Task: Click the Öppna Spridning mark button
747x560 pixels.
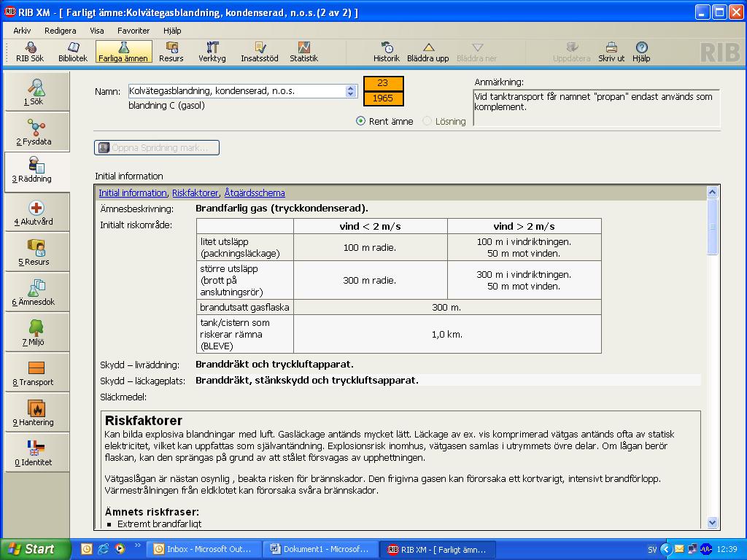Action: [157, 147]
